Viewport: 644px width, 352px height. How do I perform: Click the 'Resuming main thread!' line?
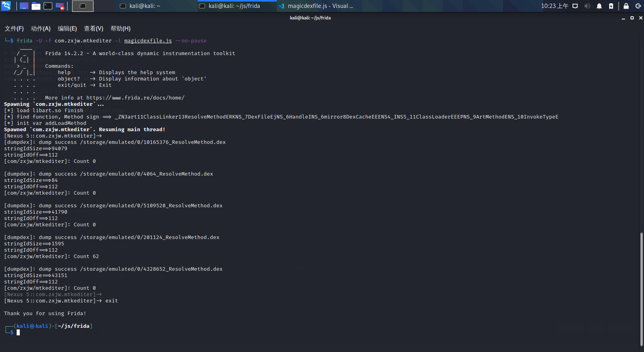[x=132, y=130]
